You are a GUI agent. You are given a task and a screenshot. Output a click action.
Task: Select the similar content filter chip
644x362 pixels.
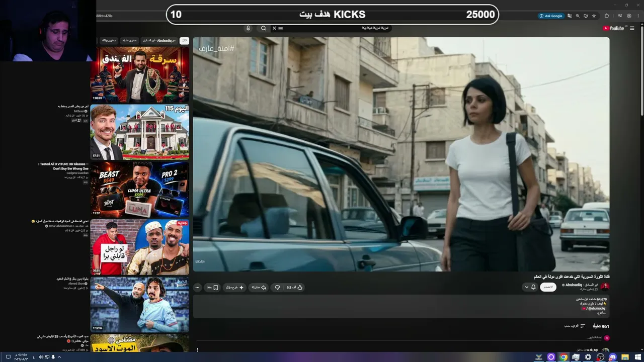coord(129,40)
